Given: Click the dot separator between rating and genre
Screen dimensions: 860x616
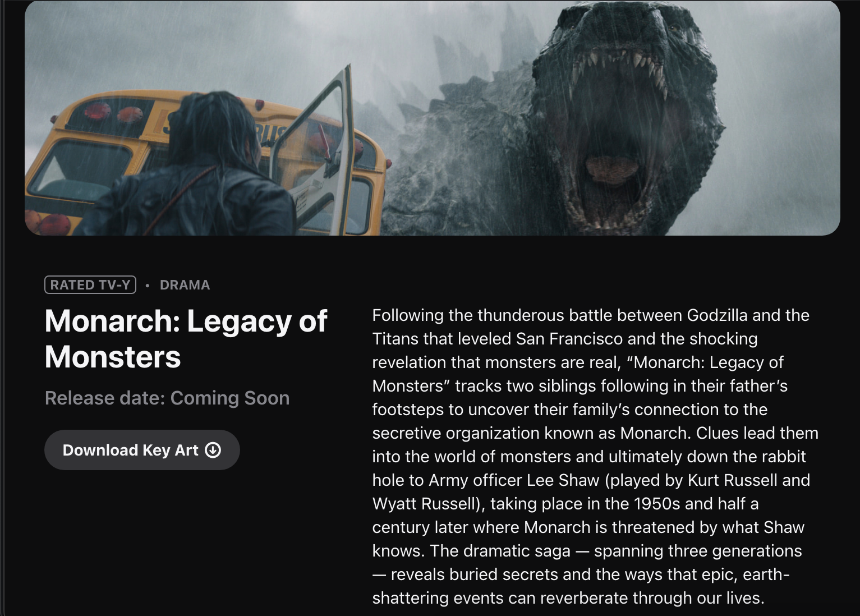Looking at the screenshot, I should click(148, 285).
